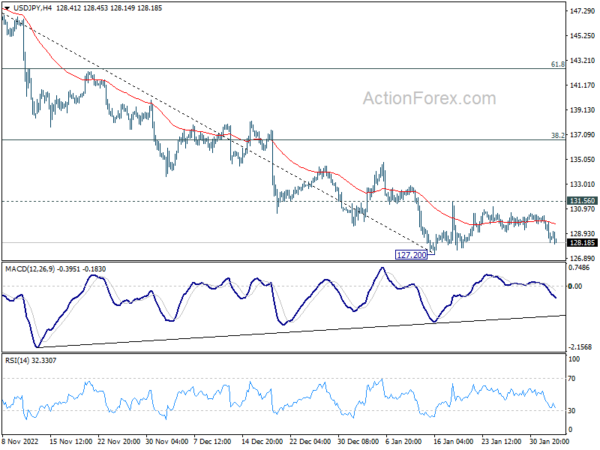Click the 38.2 Fibonacci level label
Image resolution: width=600 pixels, height=450 pixels.
click(558, 135)
